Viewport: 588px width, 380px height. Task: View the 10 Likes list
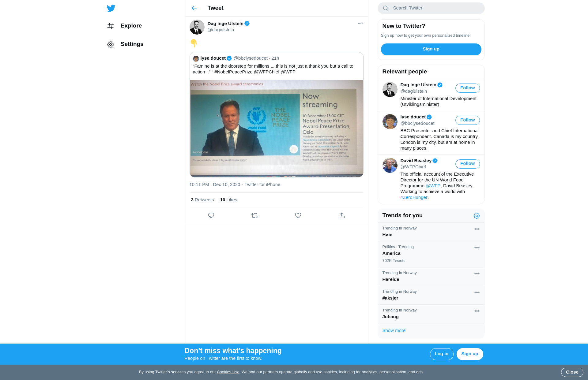[x=228, y=200]
